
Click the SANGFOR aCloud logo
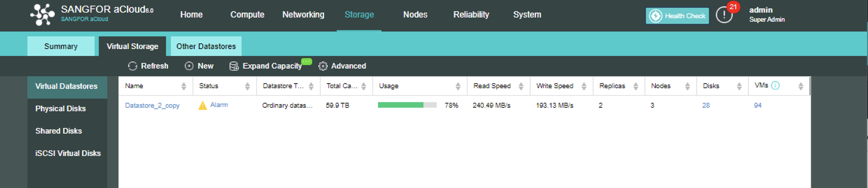point(42,14)
